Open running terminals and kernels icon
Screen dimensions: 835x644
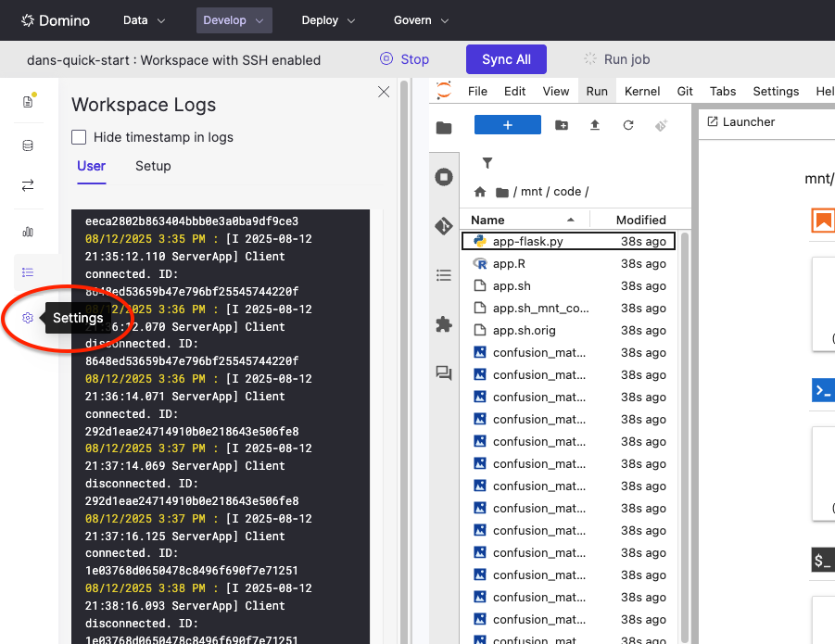444,177
